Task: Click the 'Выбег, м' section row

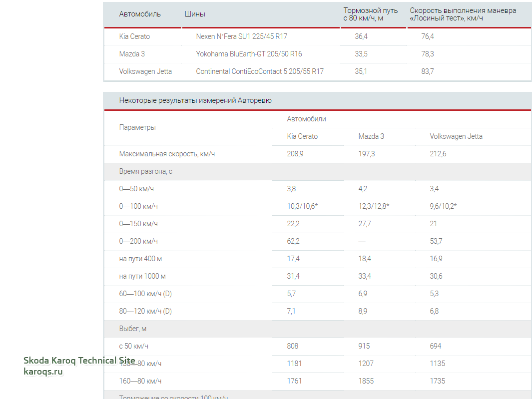Action: (317, 329)
